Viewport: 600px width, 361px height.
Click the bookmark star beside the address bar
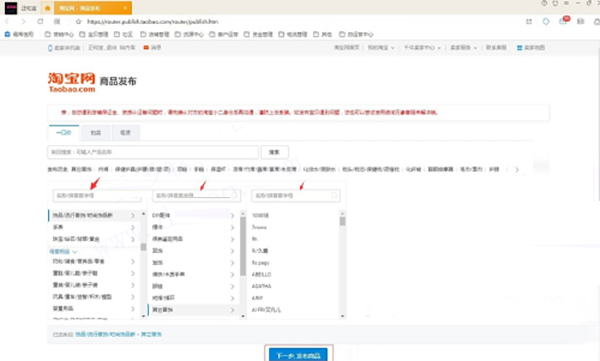pos(78,21)
